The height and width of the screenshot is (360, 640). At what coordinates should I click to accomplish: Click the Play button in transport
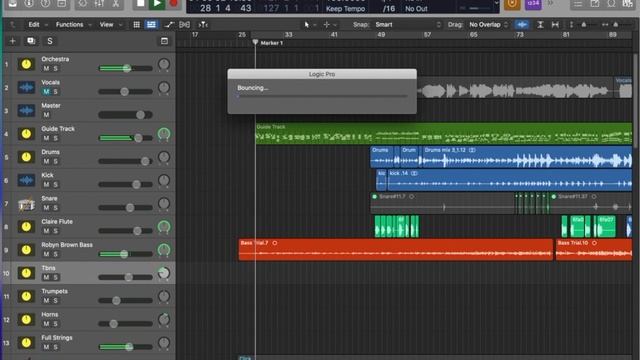(157, 4)
